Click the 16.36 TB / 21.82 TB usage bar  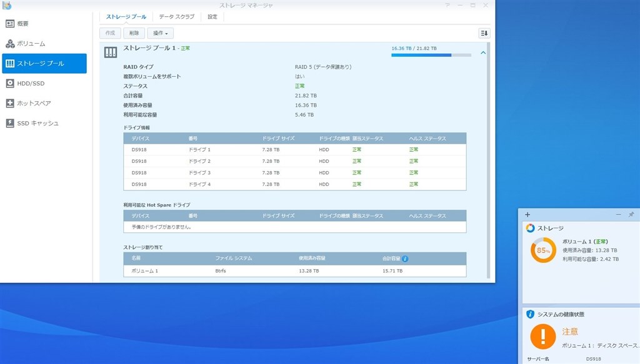(431, 55)
